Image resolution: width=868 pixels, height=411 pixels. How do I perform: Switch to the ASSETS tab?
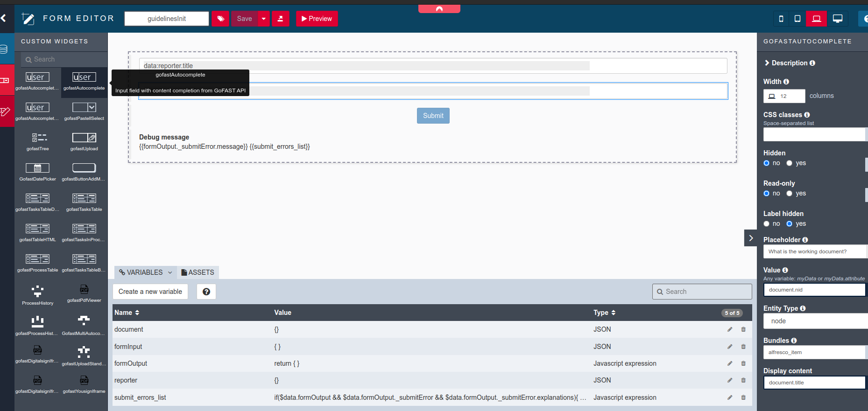(198, 272)
